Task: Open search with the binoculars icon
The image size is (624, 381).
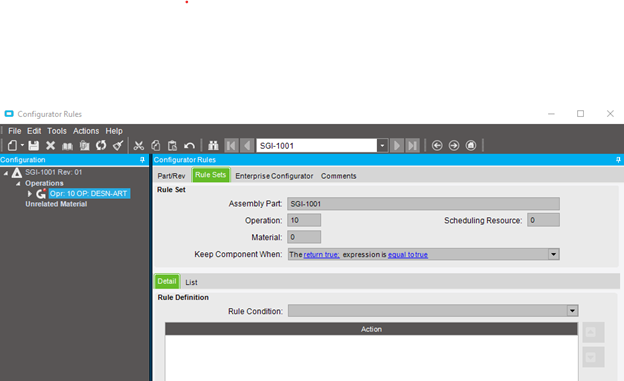Action: [213, 146]
